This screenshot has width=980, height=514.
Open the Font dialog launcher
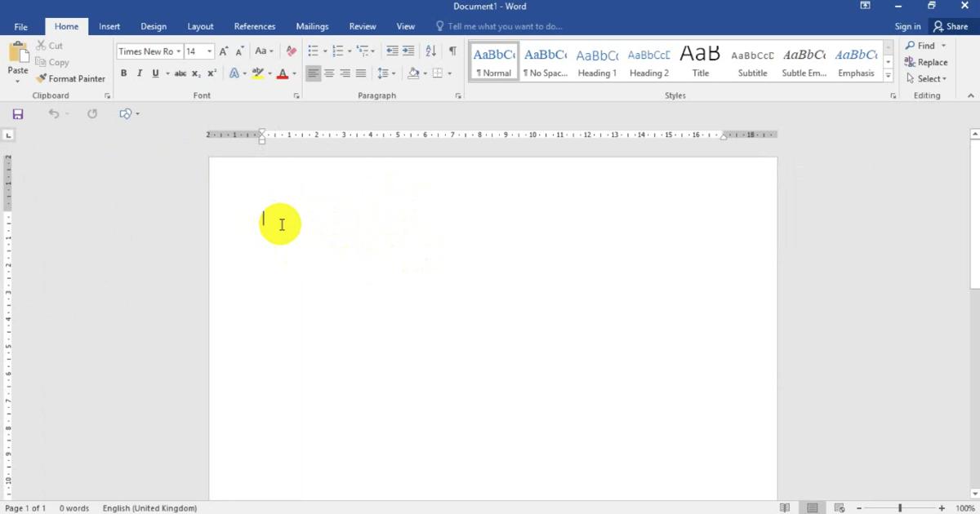click(296, 96)
